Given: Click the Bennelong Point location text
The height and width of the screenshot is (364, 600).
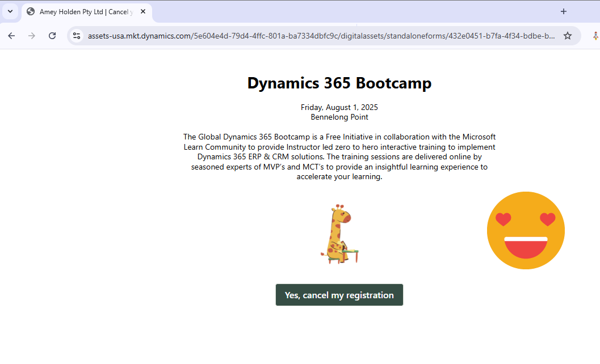Looking at the screenshot, I should pos(339,117).
